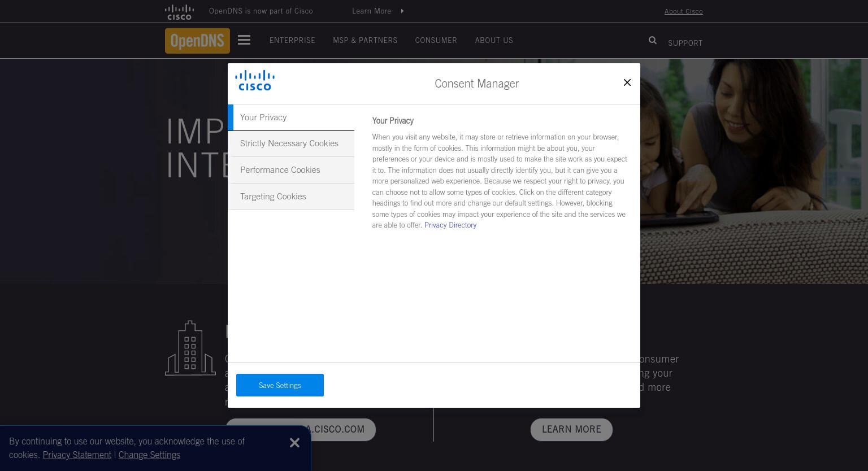The image size is (868, 471).
Task: Open the Enterprise menu
Action: coord(292,40)
